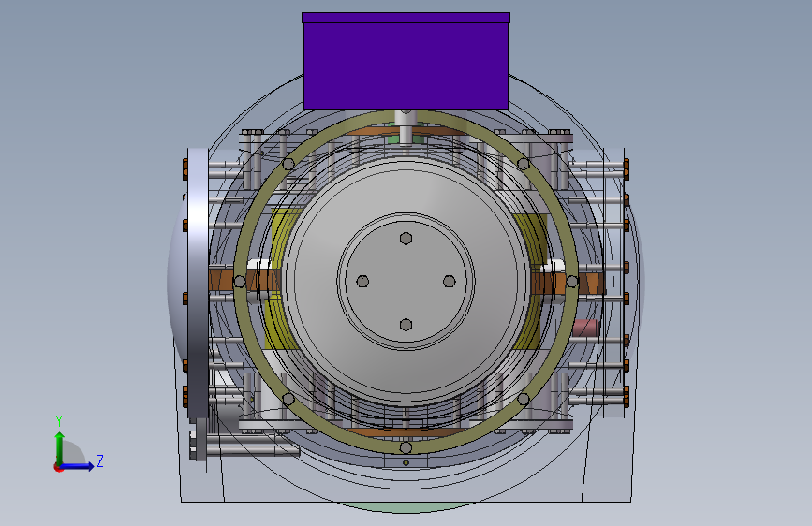Select the bottom hex bolt on center flange
Viewport: 812px width, 526px height.
click(406, 325)
